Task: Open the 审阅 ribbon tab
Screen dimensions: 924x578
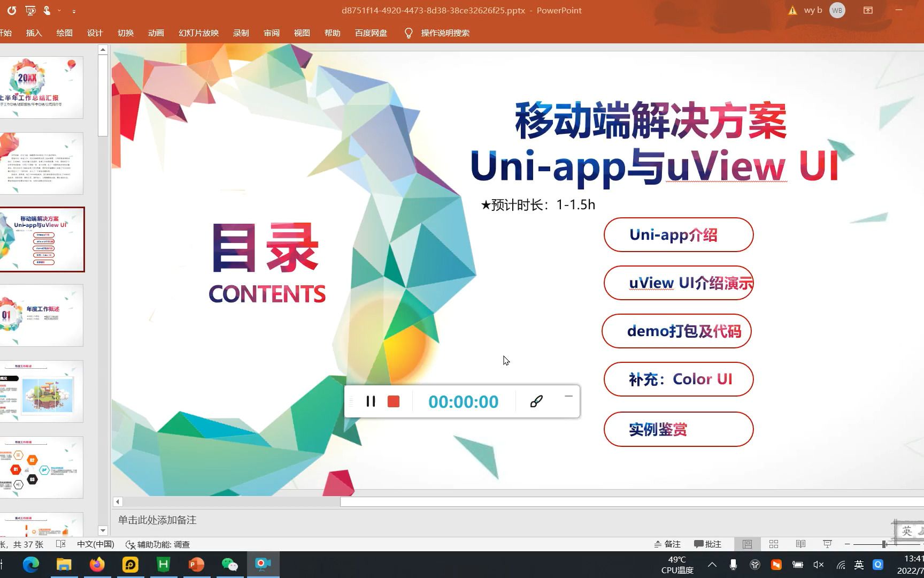Action: click(272, 33)
